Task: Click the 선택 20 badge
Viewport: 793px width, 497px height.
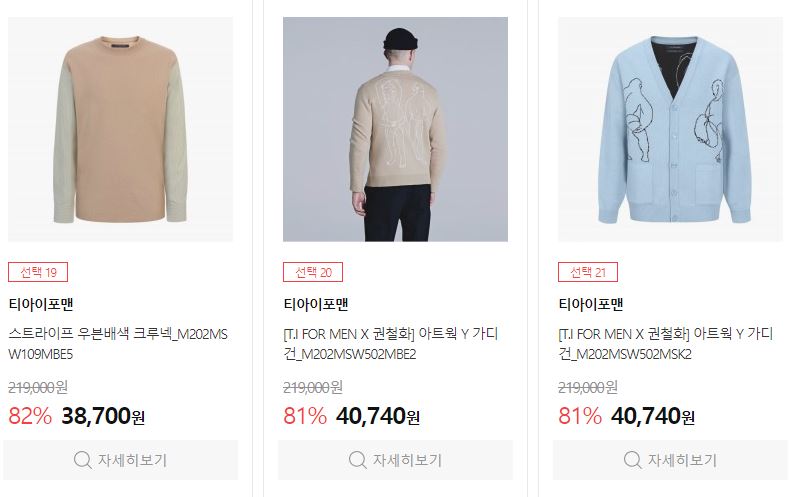Action: pyautogui.click(x=313, y=272)
